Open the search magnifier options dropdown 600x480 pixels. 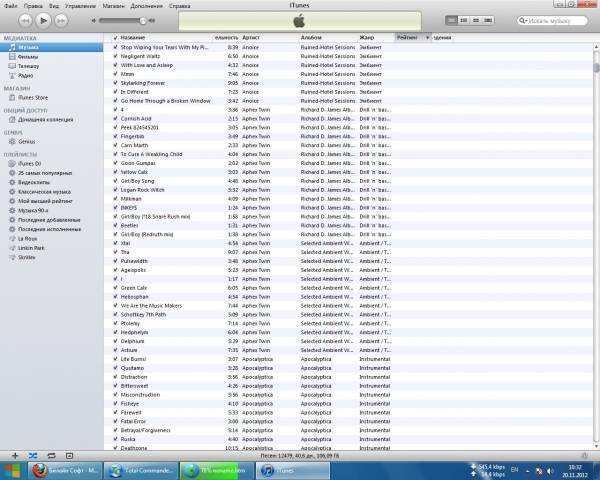[x=523, y=21]
